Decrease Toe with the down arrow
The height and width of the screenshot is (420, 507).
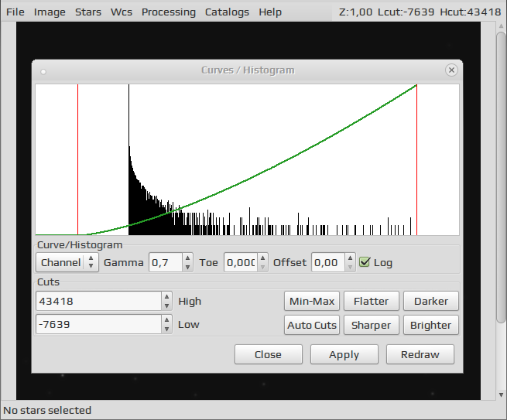(262, 267)
